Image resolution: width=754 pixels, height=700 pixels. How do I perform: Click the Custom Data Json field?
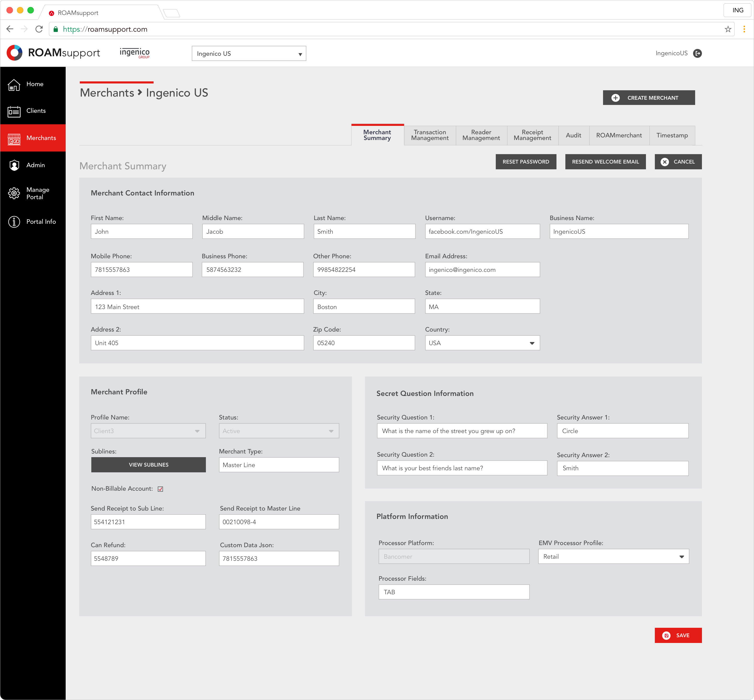(279, 558)
